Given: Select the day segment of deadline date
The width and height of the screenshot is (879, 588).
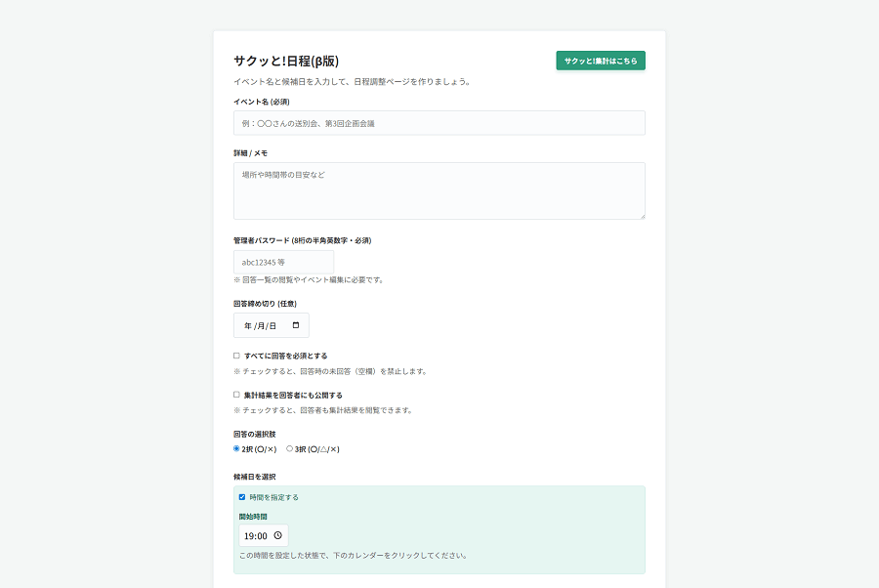Looking at the screenshot, I should pos(272,325).
